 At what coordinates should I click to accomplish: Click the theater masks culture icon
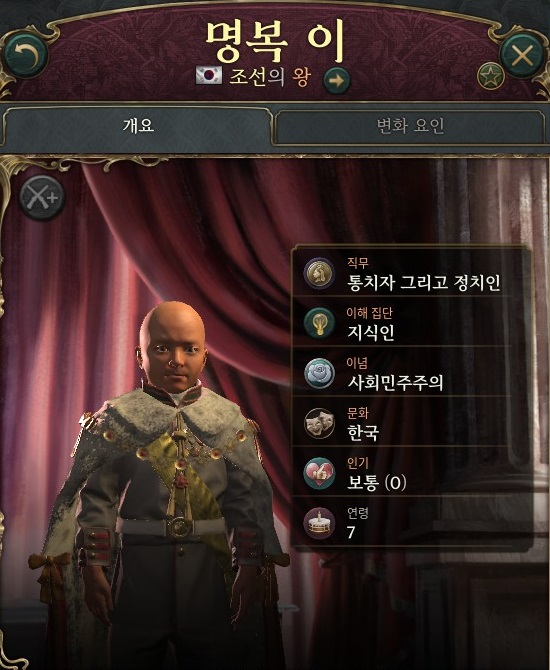coord(319,423)
